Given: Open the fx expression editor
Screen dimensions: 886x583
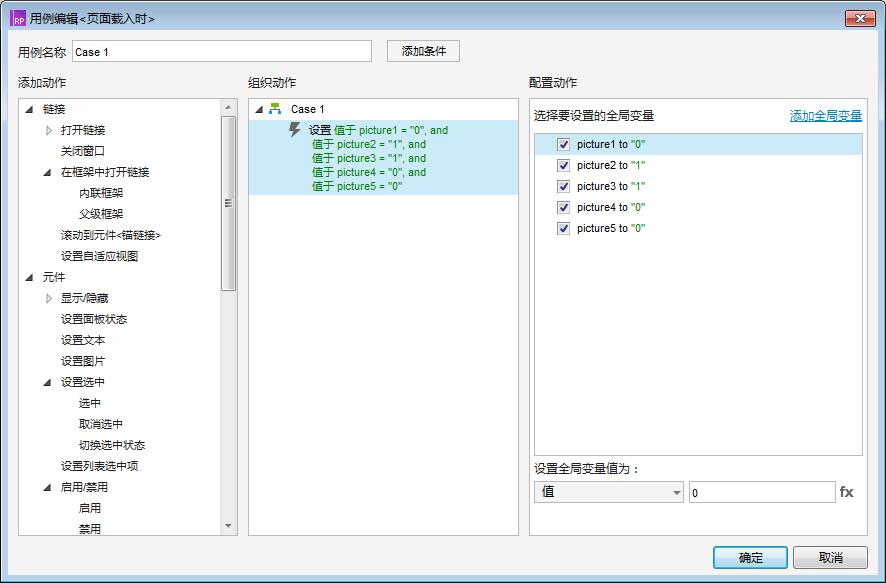Looking at the screenshot, I should point(846,492).
